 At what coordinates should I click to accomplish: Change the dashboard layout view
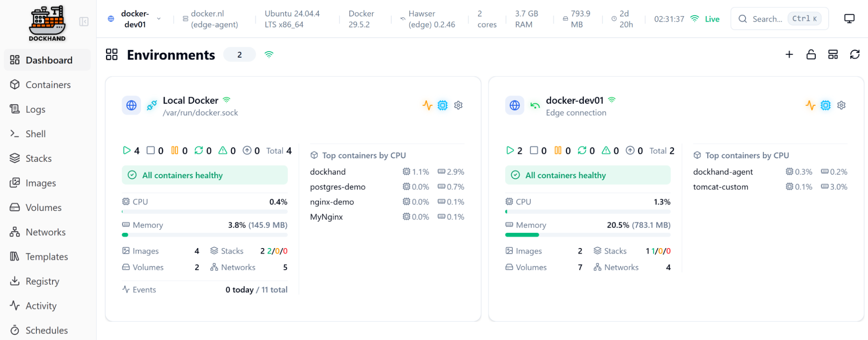tap(833, 55)
